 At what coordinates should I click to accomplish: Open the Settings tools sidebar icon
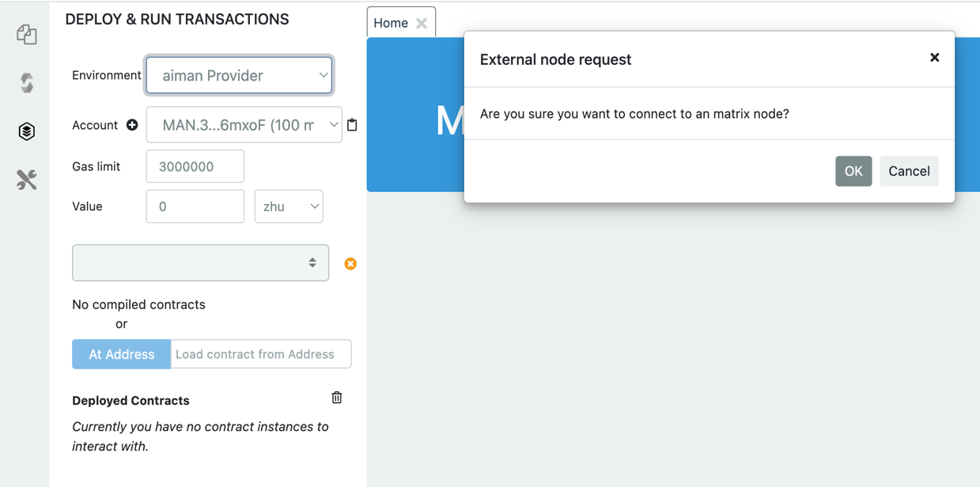(27, 179)
